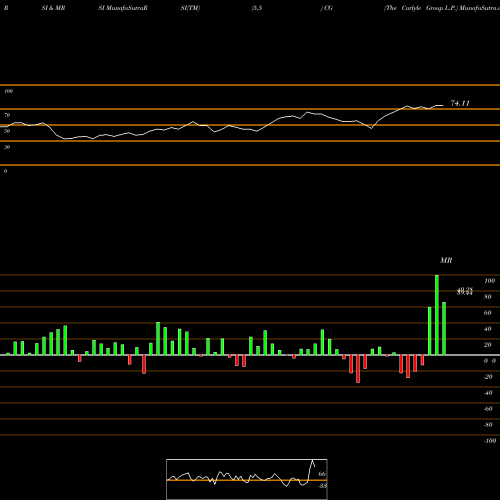
Task: Click the RSI value label 74.11
Action: coord(460,103)
